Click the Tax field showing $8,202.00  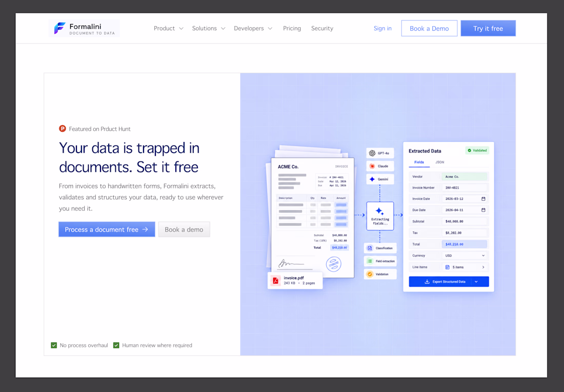click(x=465, y=233)
